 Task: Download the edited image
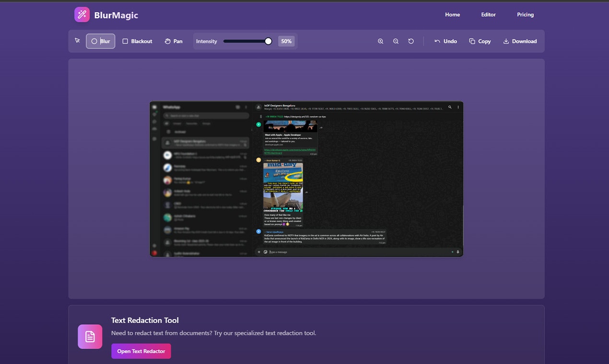coord(520,41)
